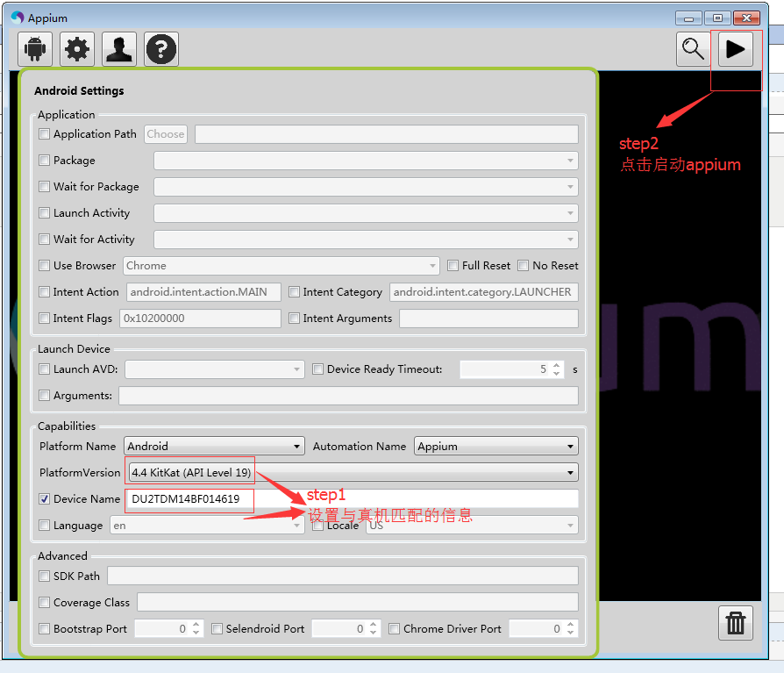Toggle the Launch AVD checkbox

pyautogui.click(x=45, y=369)
